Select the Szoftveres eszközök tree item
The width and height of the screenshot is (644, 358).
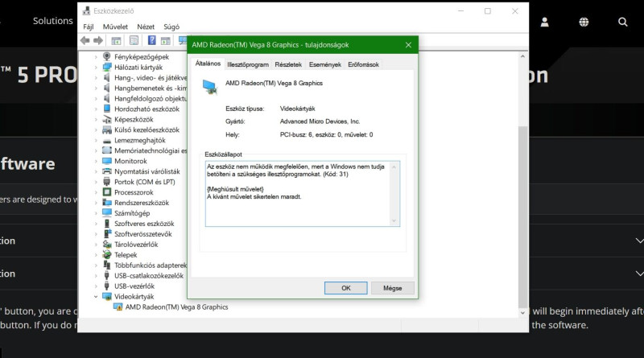click(x=144, y=224)
